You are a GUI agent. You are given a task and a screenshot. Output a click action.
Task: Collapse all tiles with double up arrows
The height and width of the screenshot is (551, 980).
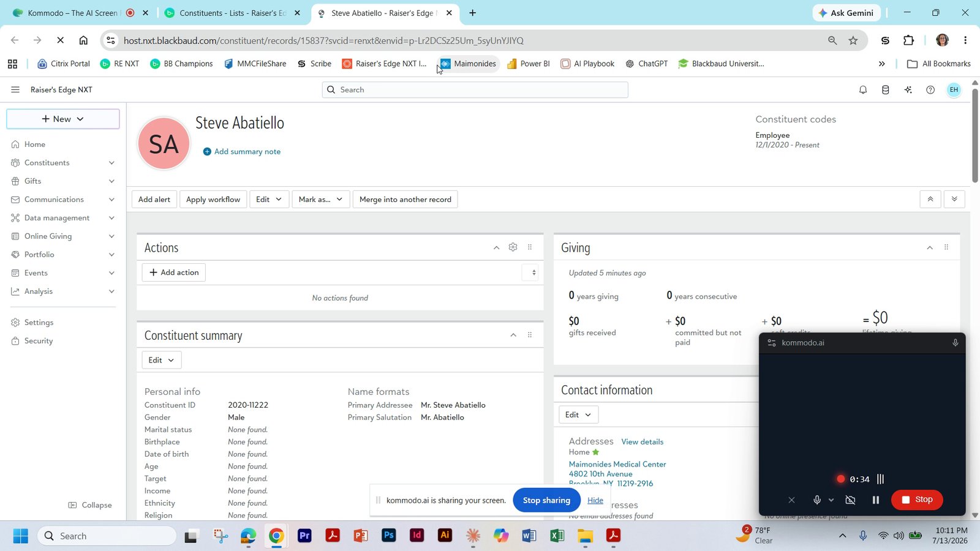[930, 200]
